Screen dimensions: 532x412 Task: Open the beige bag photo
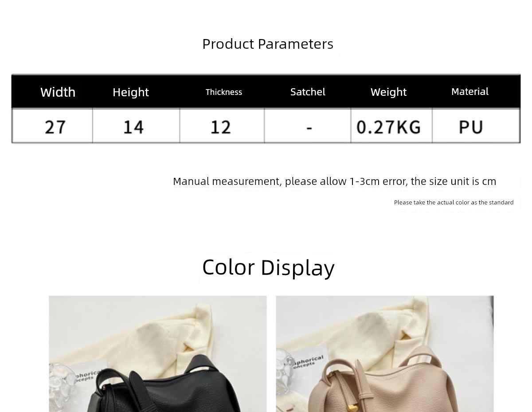click(x=385, y=354)
